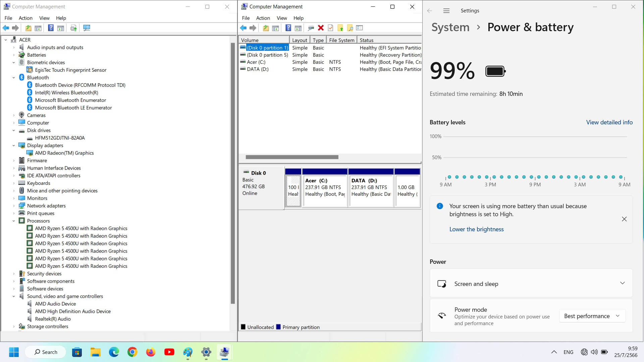644x362 pixels.
Task: Click System breadcrumb in Settings
Action: click(450, 27)
